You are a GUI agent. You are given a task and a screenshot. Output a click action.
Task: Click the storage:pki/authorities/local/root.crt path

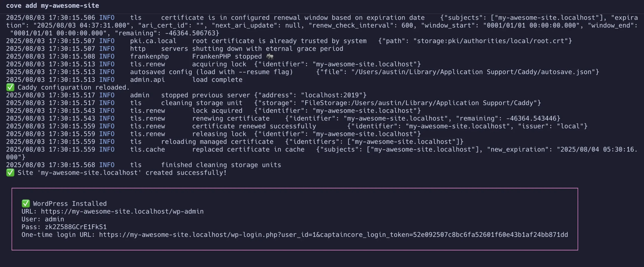point(491,41)
